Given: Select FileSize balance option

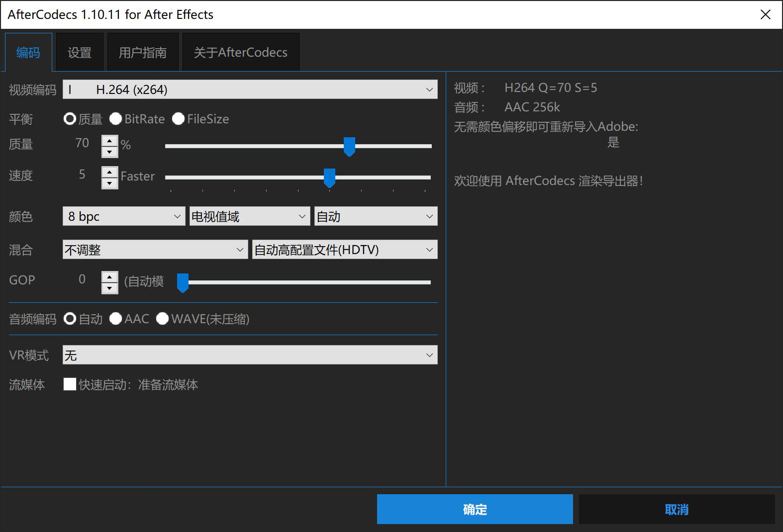Looking at the screenshot, I should tap(178, 119).
